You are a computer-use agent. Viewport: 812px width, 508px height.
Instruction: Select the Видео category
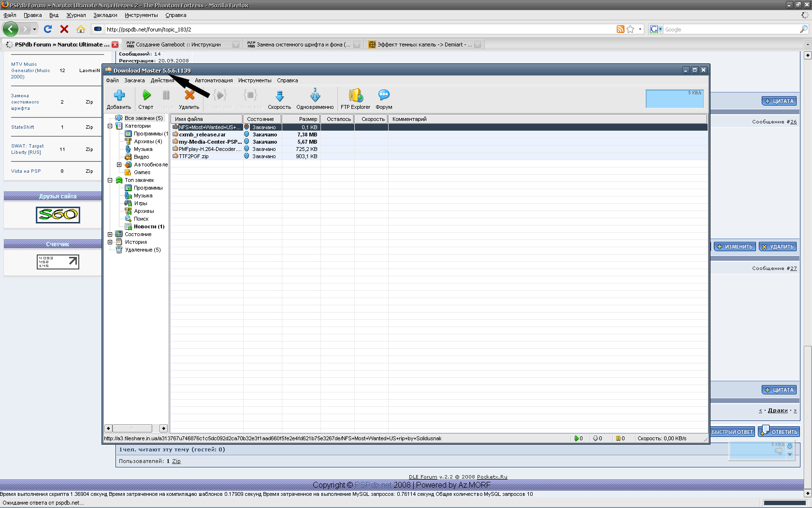coord(141,157)
